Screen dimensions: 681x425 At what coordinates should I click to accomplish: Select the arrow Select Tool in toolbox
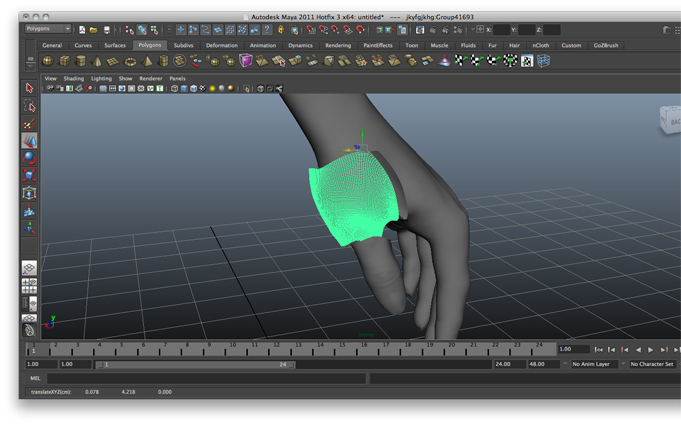click(x=29, y=88)
